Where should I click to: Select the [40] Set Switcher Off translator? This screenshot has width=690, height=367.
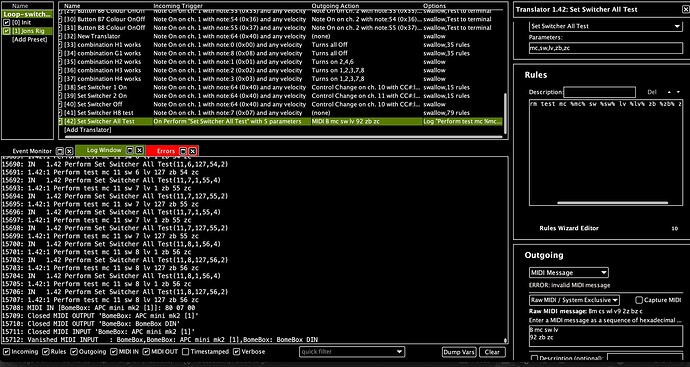(281, 104)
